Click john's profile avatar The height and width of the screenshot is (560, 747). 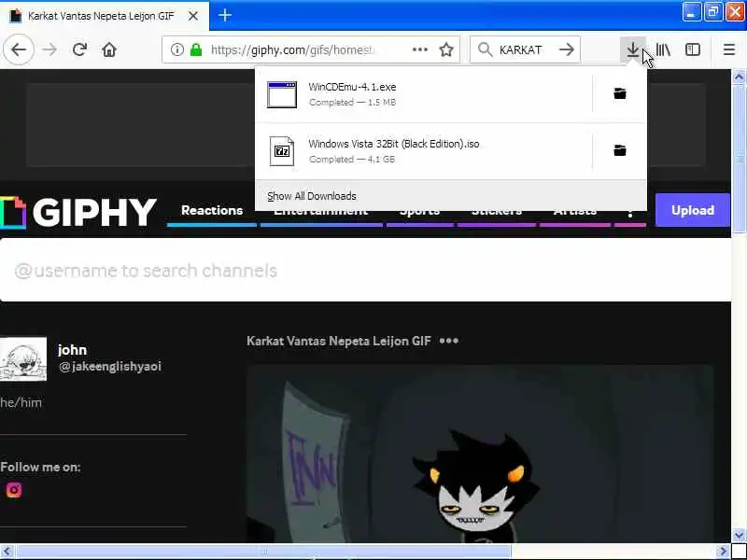pyautogui.click(x=23, y=359)
